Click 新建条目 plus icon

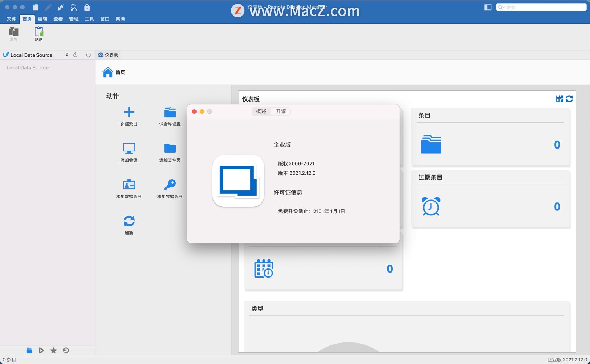pyautogui.click(x=129, y=112)
